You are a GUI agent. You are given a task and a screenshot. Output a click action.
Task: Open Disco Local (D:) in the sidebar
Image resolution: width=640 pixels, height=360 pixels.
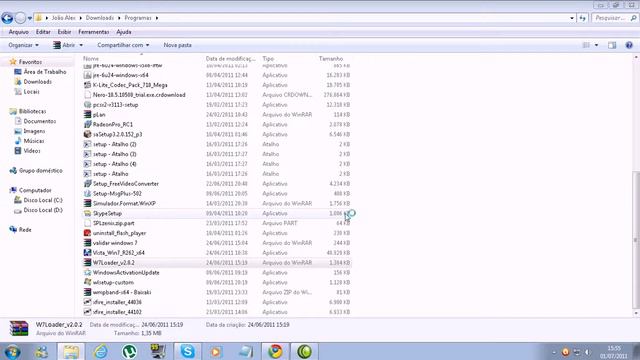coord(43,210)
